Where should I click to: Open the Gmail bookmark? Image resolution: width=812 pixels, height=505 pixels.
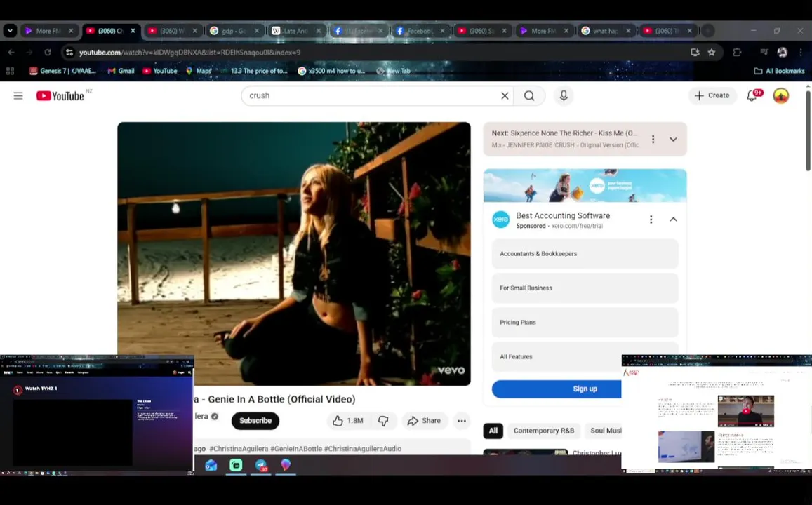pos(121,71)
